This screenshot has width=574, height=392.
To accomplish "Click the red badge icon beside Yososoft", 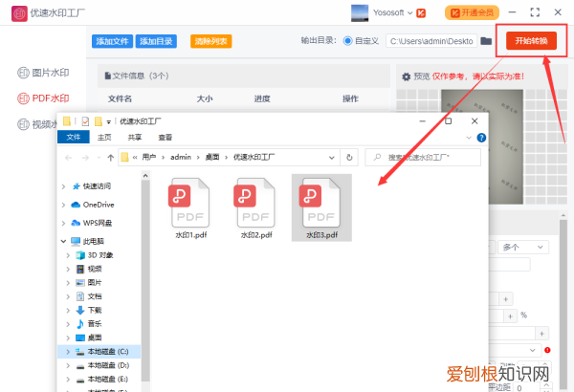I will [421, 13].
